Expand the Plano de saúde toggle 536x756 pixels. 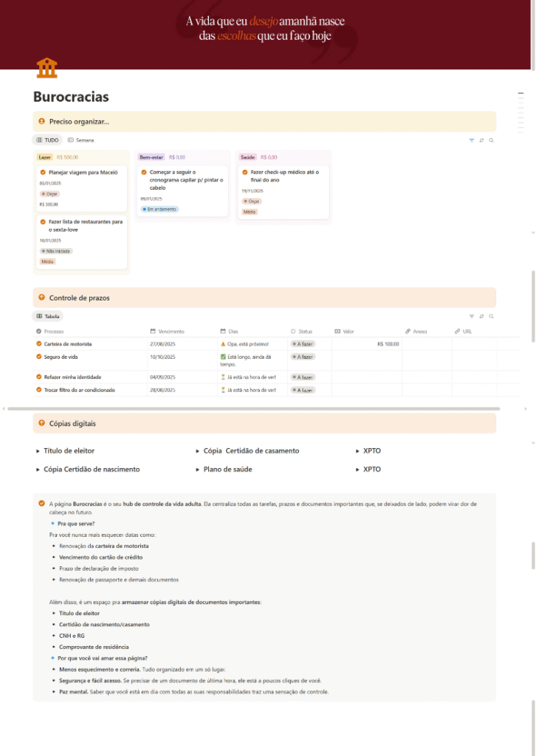[198, 470]
